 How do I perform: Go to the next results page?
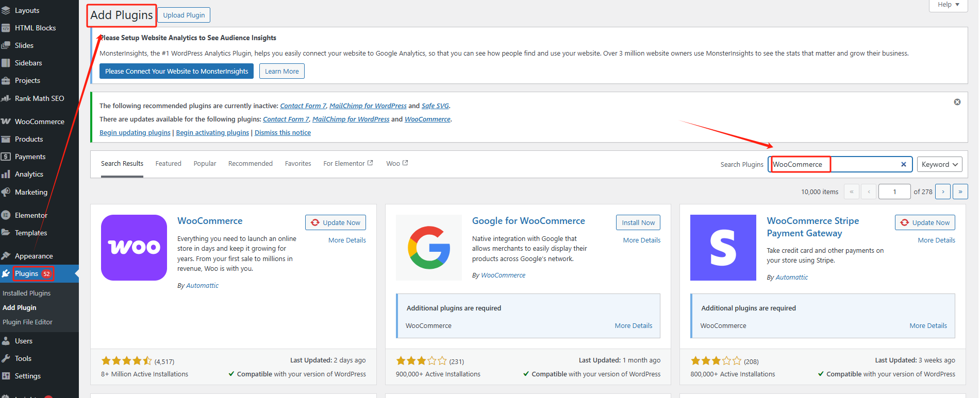click(x=943, y=192)
